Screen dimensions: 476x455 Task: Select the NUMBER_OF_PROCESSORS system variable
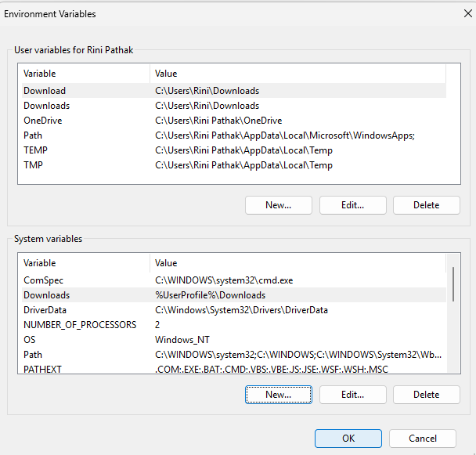[x=80, y=325]
